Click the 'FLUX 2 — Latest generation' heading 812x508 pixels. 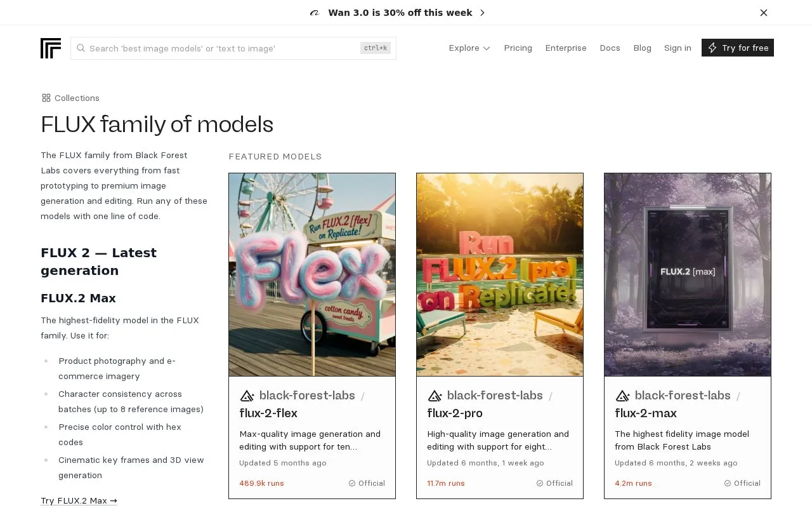98,262
